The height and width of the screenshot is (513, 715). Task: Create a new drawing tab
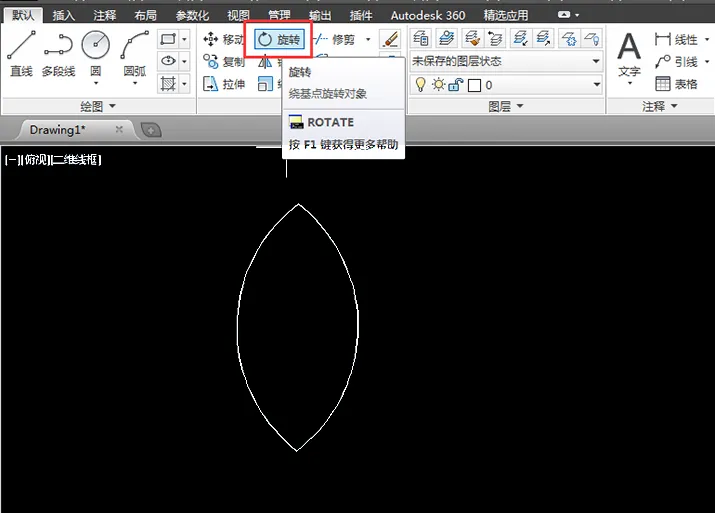coord(151,130)
